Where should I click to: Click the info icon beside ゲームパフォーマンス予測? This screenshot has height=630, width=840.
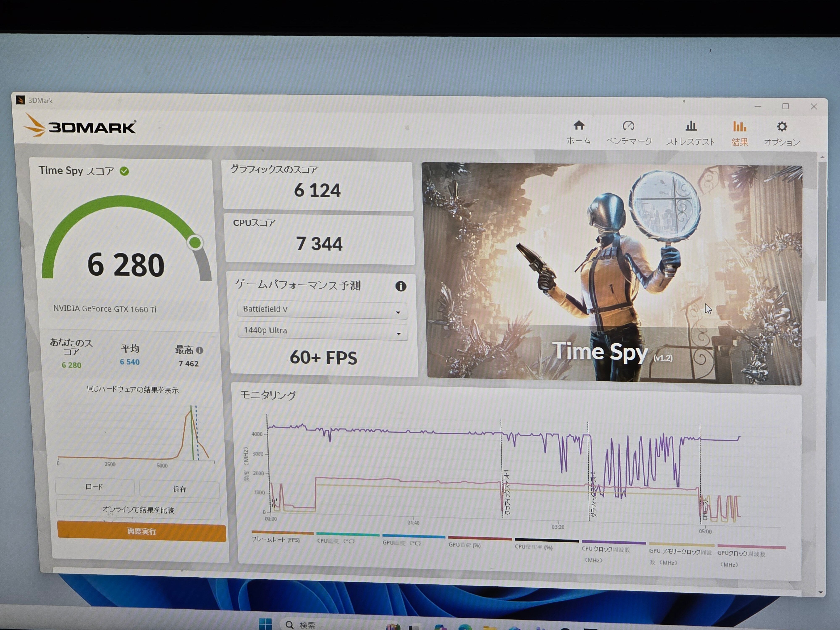[401, 286]
